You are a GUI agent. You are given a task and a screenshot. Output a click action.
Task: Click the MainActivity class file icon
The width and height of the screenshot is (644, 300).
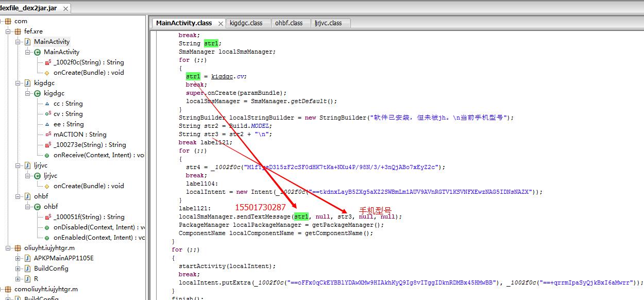click(28, 42)
